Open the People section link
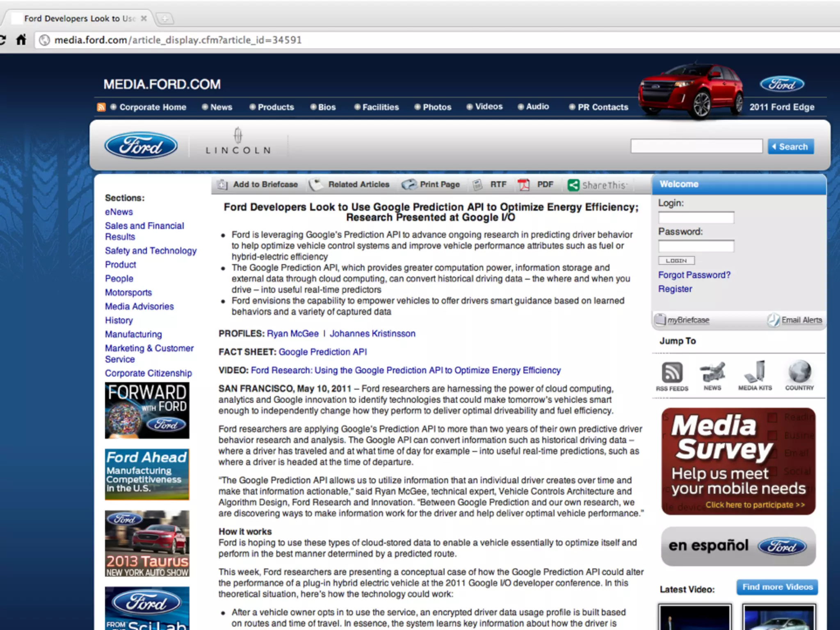Viewport: 840px width, 630px height. tap(119, 278)
